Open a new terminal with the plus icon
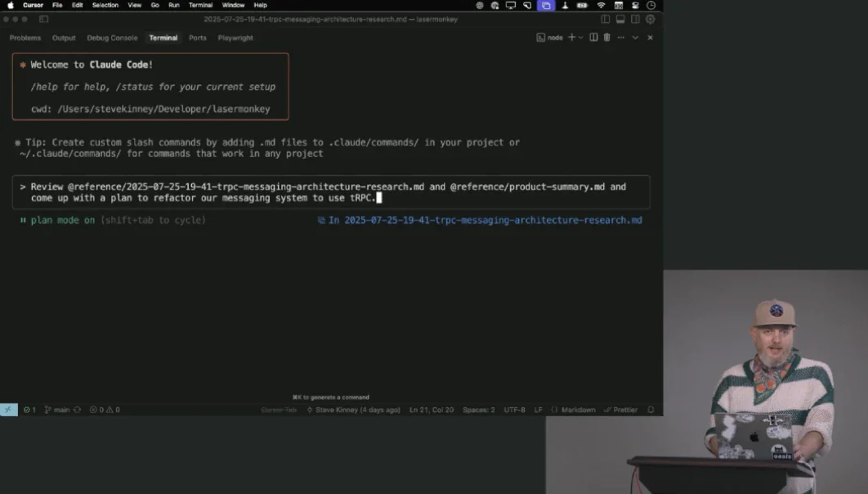Viewport: 868px width, 494px height. pyautogui.click(x=571, y=37)
